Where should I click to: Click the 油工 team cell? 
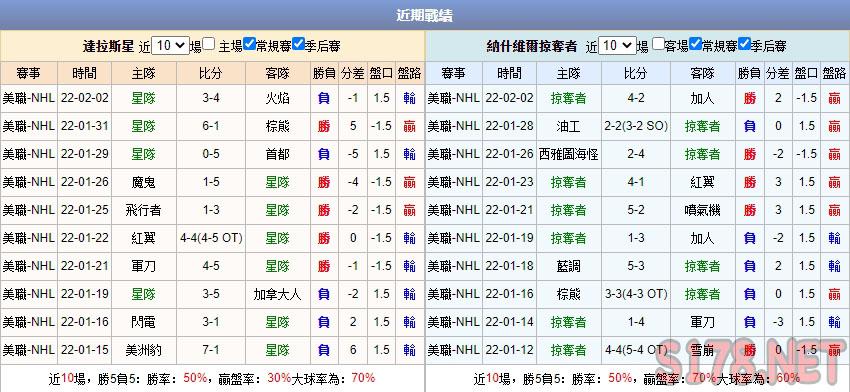569,126
